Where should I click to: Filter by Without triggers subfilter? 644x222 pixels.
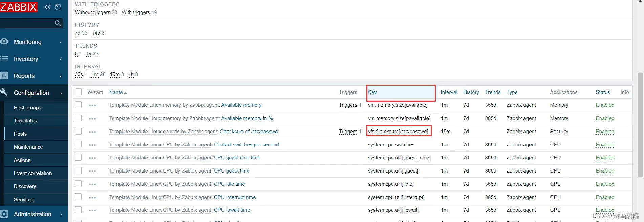tap(92, 12)
